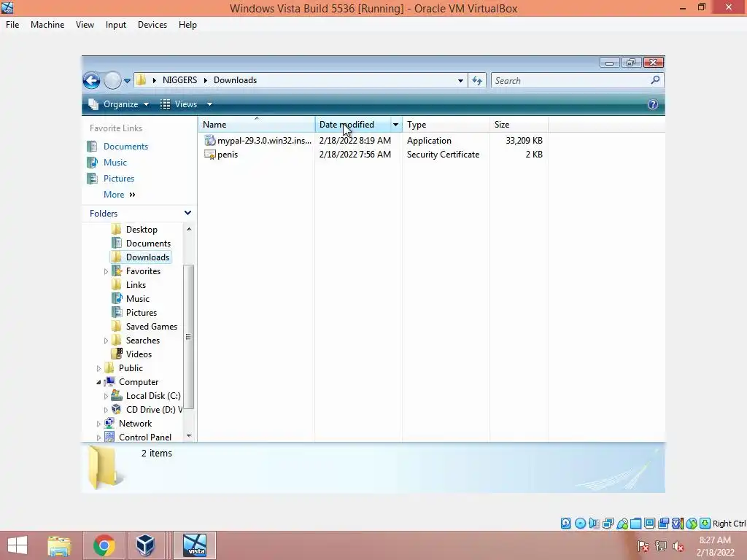Open the VirtualBox View menu
Screen dimensions: 747x560
tap(85, 25)
